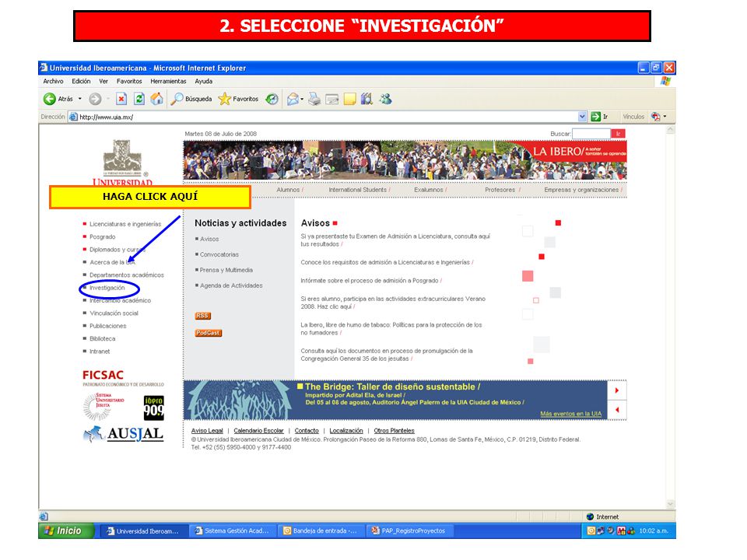The width and height of the screenshot is (747, 560).
Task: Open the Aviso Legal footer link
Action: click(207, 431)
